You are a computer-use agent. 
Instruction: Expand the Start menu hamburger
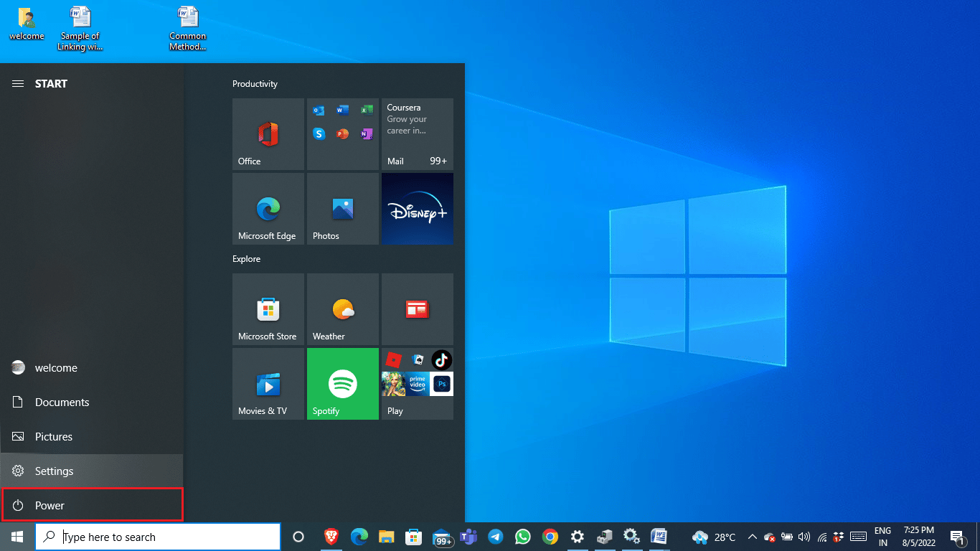coord(18,84)
